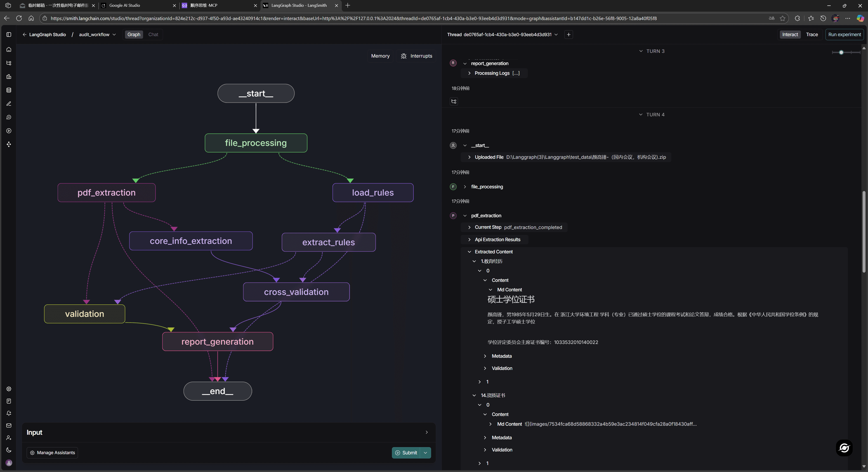Open the Memory panel
Image resolution: width=868 pixels, height=472 pixels.
tap(380, 56)
